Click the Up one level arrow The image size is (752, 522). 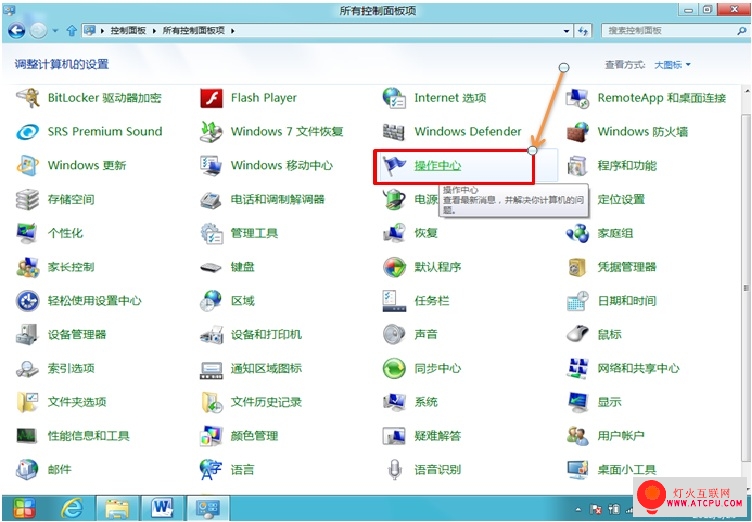click(71, 31)
